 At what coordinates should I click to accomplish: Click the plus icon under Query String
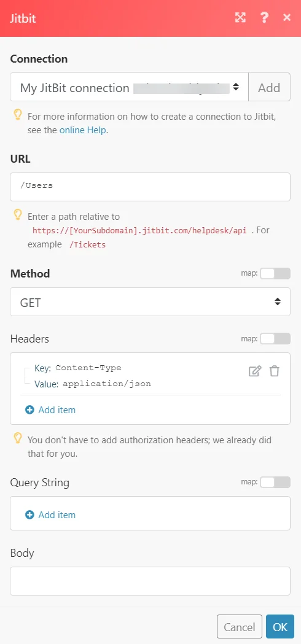[29, 515]
